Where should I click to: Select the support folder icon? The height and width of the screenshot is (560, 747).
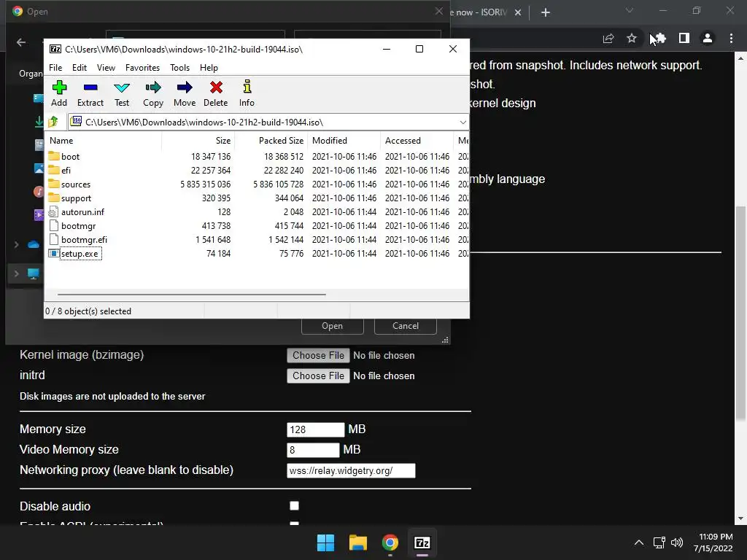point(54,198)
